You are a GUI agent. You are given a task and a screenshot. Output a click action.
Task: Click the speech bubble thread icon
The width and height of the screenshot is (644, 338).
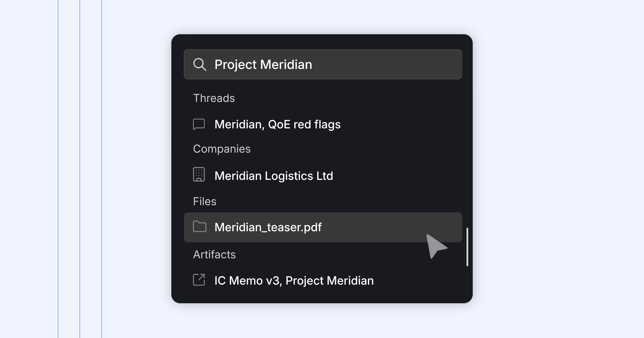tap(199, 124)
